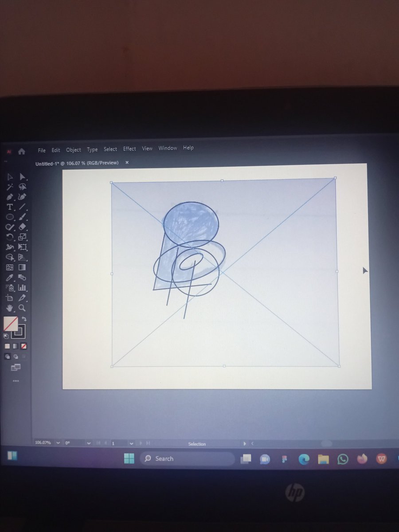Screen dimensions: 399x532
Task: Open the Effect menu
Action: [129, 149]
